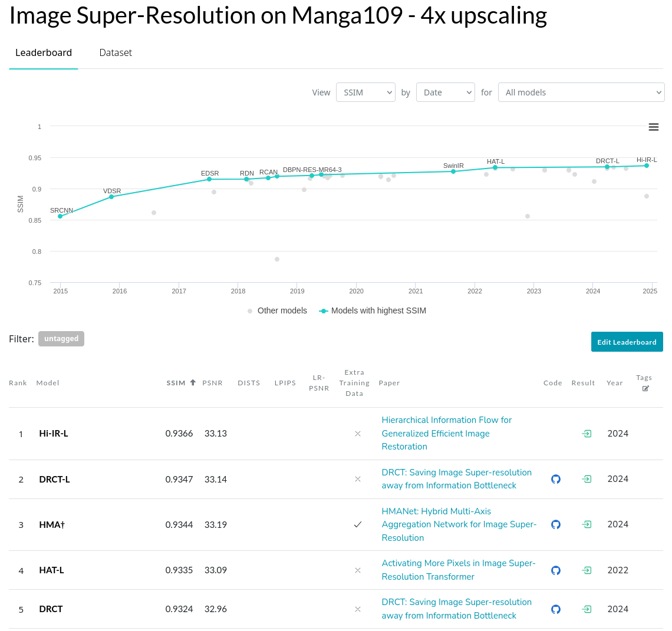This screenshot has width=672, height=631.
Task: Click extra training data cross for Hi-IR-L
Action: [x=358, y=434]
